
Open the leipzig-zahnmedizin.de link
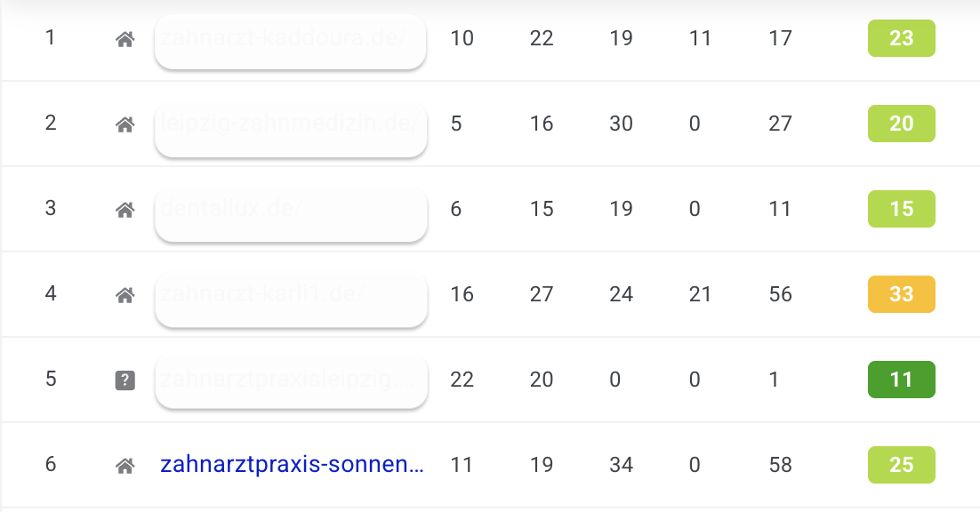290,125
